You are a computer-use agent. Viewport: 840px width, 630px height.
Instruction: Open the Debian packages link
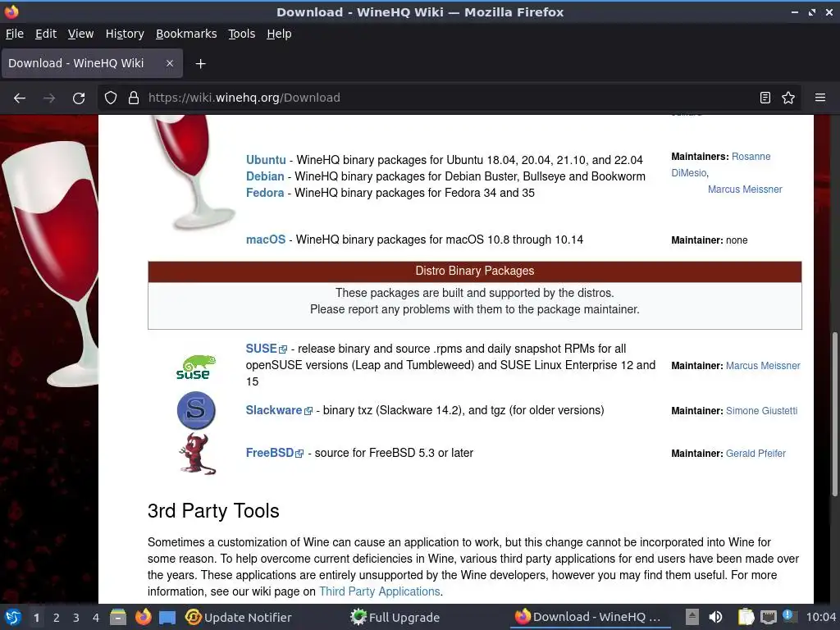pyautogui.click(x=265, y=176)
